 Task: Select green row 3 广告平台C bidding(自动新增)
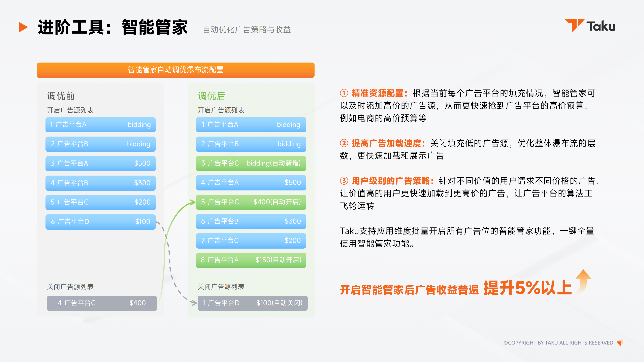(x=251, y=163)
